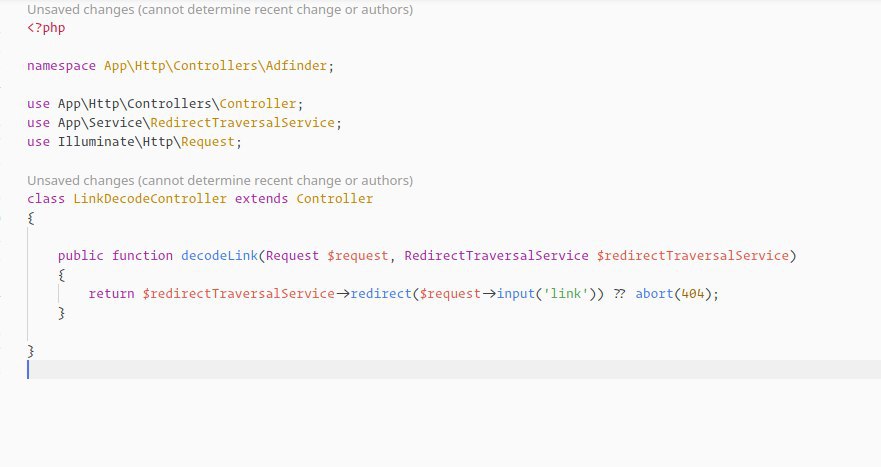Click Controller in the App\Http\Controllers use statement

[x=258, y=104]
